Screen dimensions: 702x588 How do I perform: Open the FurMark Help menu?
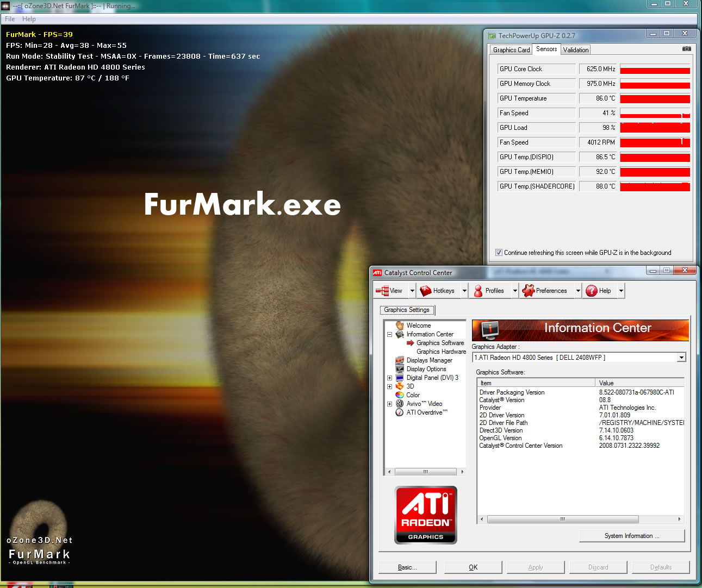tap(29, 19)
